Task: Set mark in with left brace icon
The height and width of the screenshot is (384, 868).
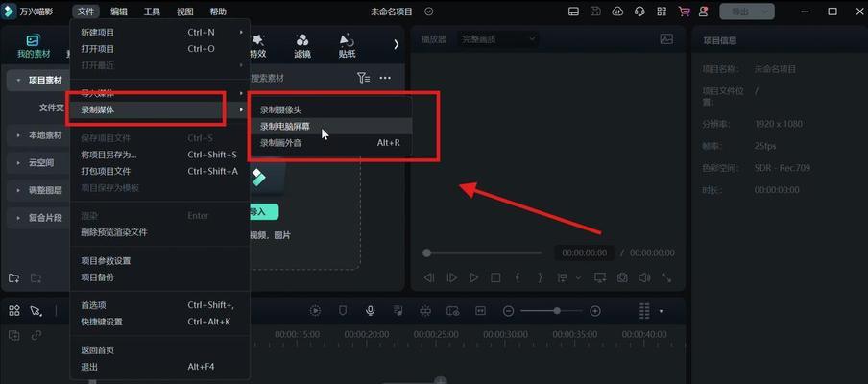Action: click(518, 277)
